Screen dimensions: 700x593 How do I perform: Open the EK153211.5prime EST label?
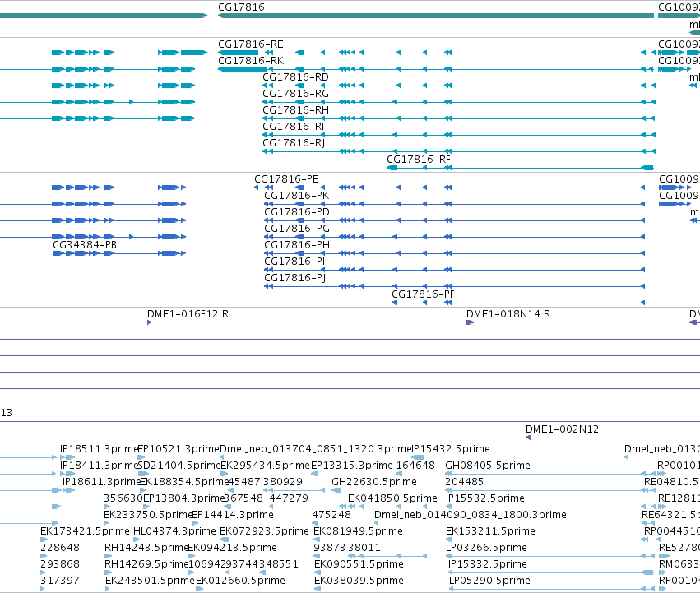coord(490,532)
